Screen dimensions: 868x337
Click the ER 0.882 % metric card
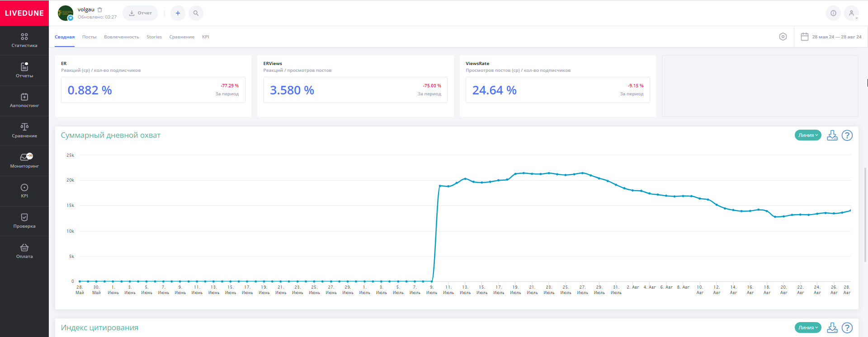pos(153,90)
